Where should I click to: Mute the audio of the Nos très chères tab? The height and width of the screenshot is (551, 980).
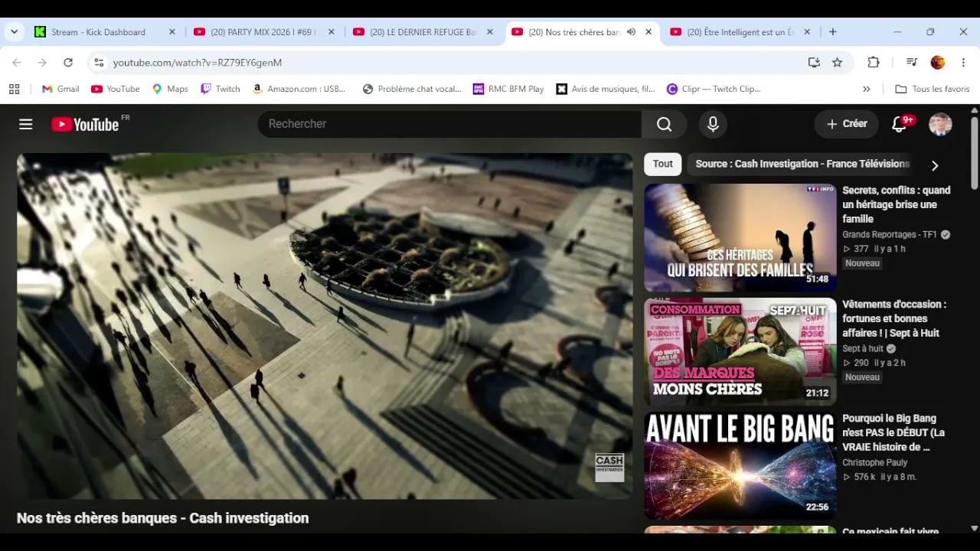631,32
